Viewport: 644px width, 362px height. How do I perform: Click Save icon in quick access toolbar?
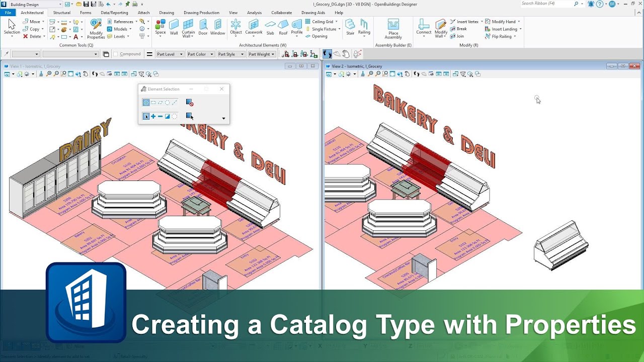pos(87,4)
